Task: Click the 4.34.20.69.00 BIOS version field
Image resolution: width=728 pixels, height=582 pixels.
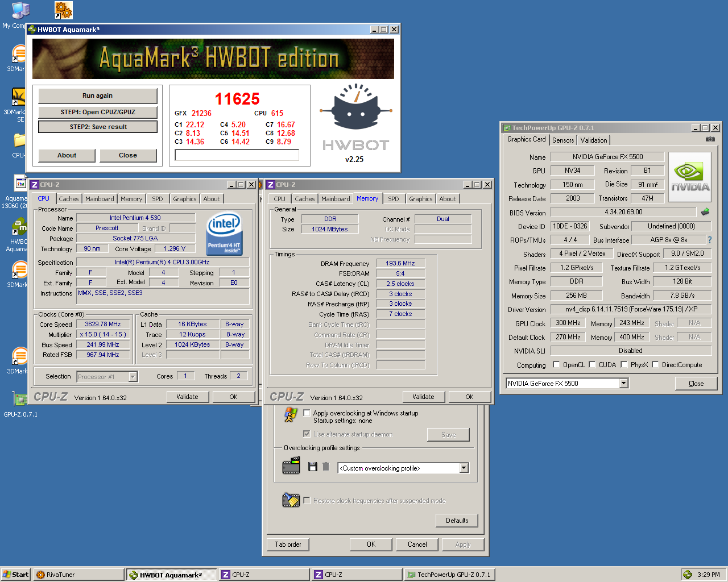Action: 623,212
